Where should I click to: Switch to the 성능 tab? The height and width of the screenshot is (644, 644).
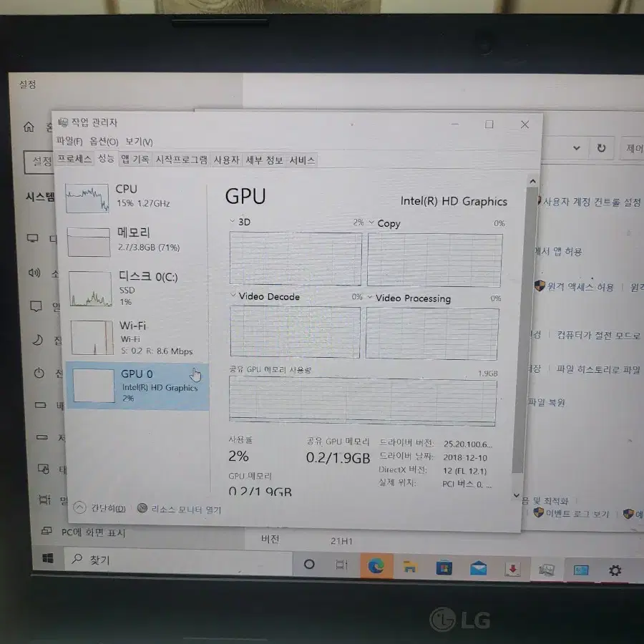(106, 159)
